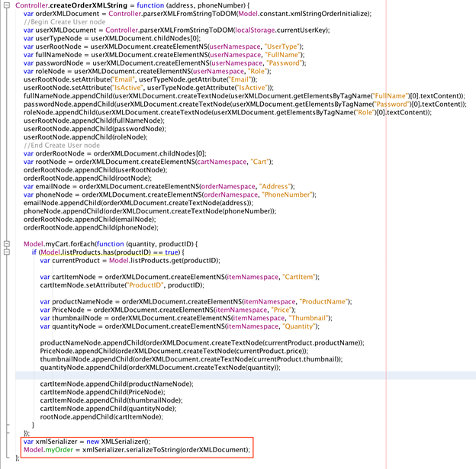Image resolution: width=476 pixels, height=469 pixels.
Task: Click the "phoneNode.appendChild" line
Action: pyautogui.click(x=150, y=210)
